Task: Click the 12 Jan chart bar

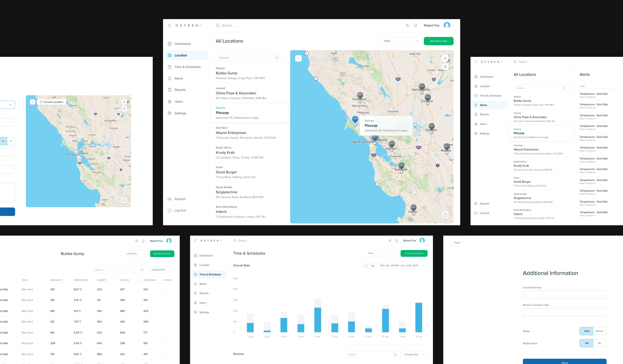Action: (419, 317)
